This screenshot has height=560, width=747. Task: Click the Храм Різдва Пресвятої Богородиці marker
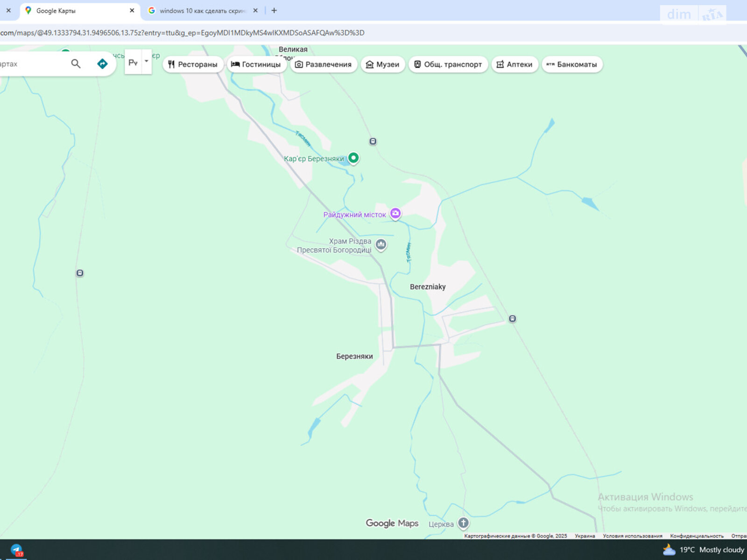point(381,244)
